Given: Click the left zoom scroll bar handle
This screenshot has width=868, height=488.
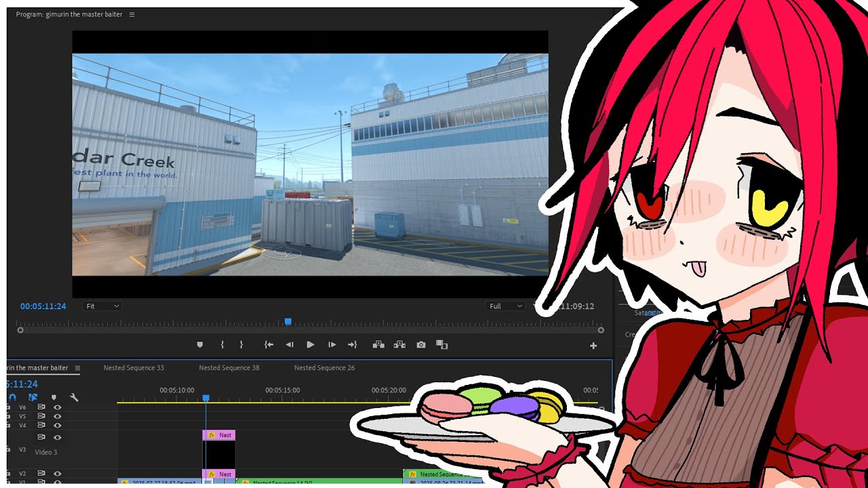Looking at the screenshot, I should coord(20,330).
